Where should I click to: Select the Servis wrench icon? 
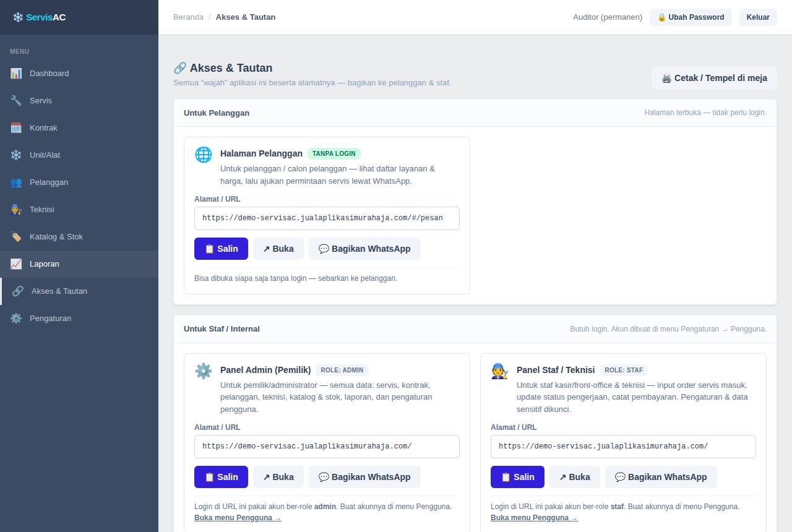pos(16,101)
